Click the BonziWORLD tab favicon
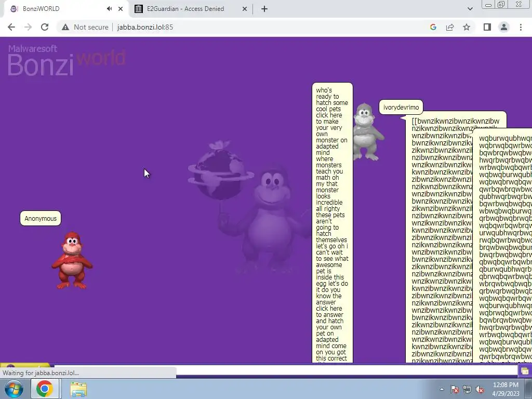 (14, 9)
